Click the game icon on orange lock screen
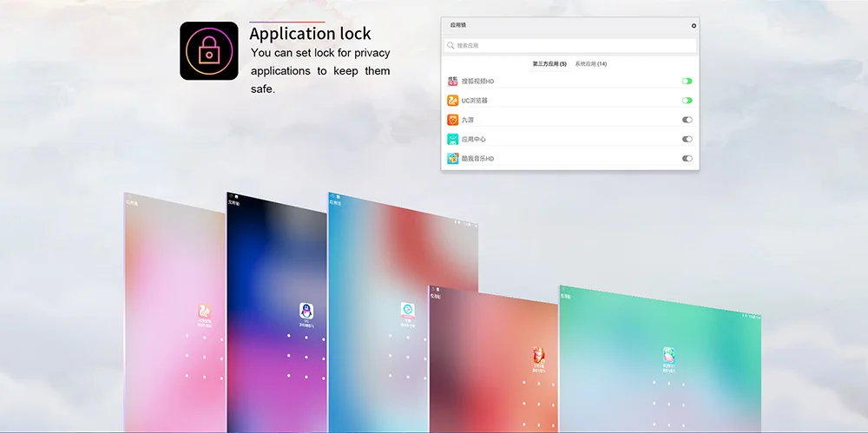Image resolution: width=868 pixels, height=433 pixels. click(539, 355)
